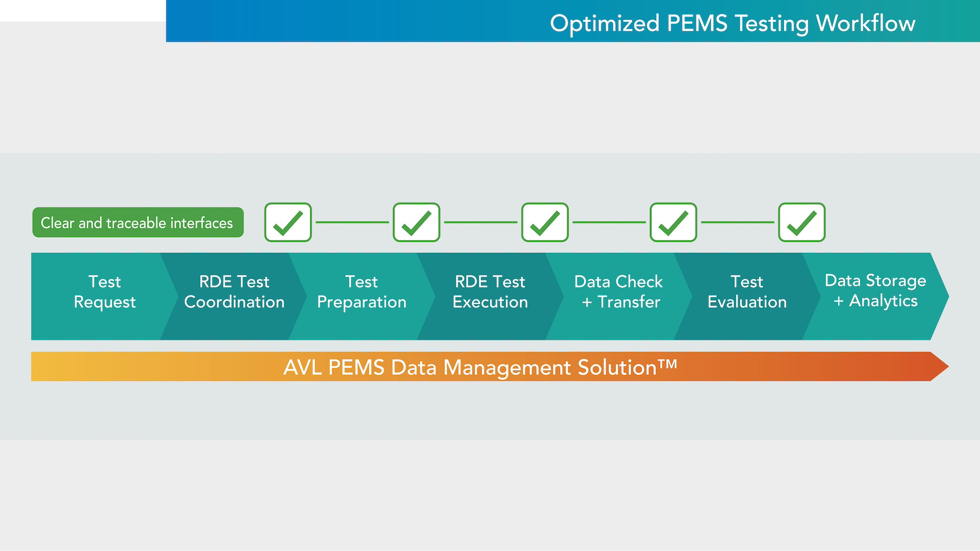The height and width of the screenshot is (551, 980).
Task: Click the Data Storage + Analytics step
Action: (x=876, y=296)
